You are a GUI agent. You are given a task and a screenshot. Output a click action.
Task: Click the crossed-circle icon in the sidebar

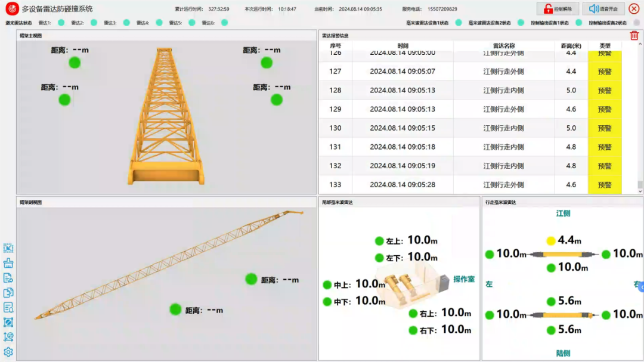(7, 322)
